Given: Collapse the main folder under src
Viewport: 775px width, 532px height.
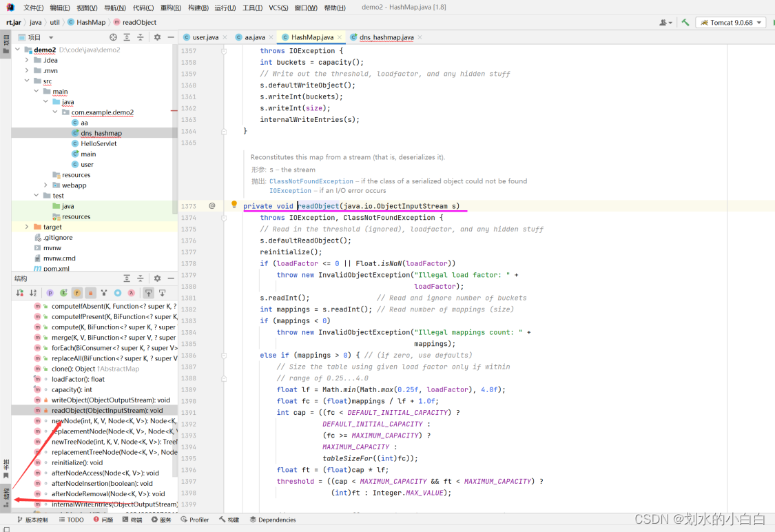Looking at the screenshot, I should pos(37,91).
